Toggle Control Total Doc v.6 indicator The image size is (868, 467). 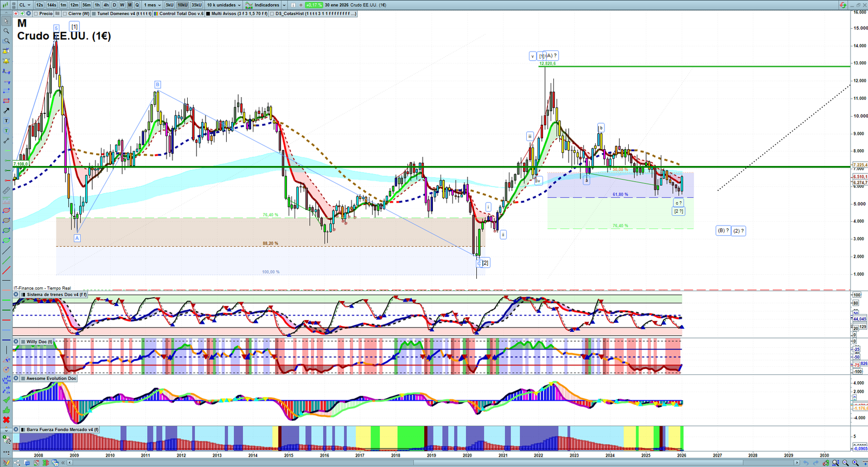click(178, 14)
